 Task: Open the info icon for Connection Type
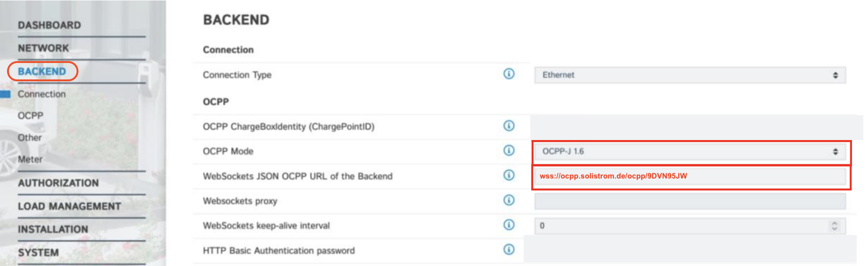coord(509,74)
